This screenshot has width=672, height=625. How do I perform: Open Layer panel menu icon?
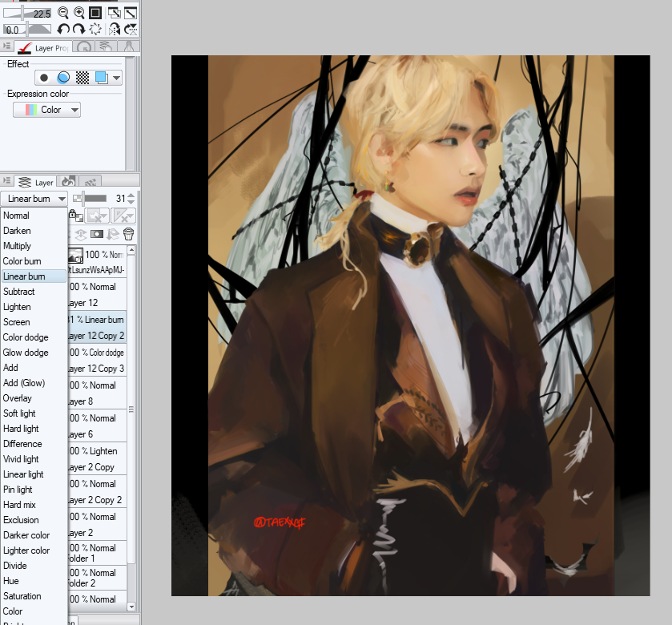[x=6, y=180]
